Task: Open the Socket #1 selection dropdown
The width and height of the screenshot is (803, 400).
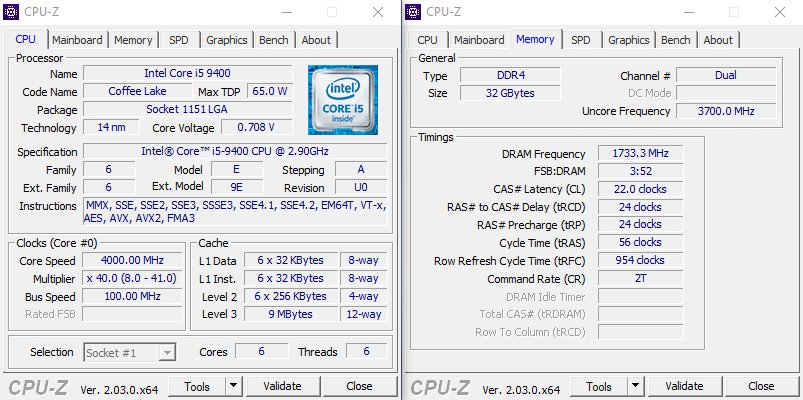Action: (130, 352)
